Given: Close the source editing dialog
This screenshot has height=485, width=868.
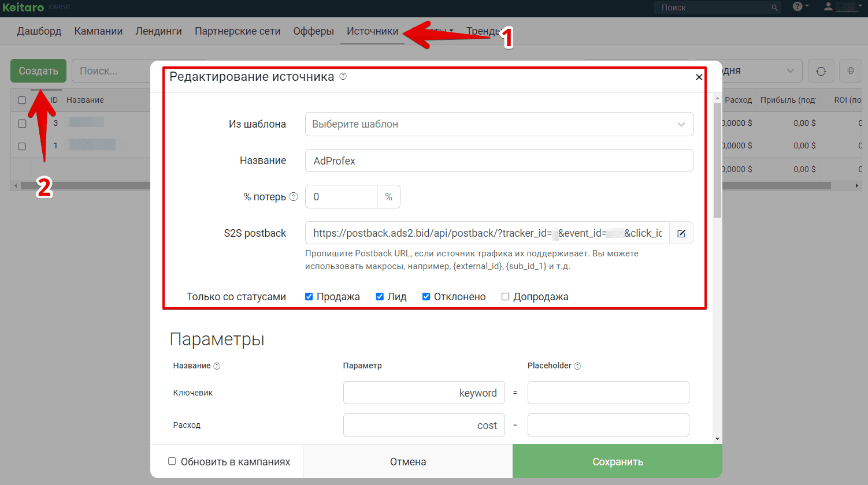Looking at the screenshot, I should (699, 77).
